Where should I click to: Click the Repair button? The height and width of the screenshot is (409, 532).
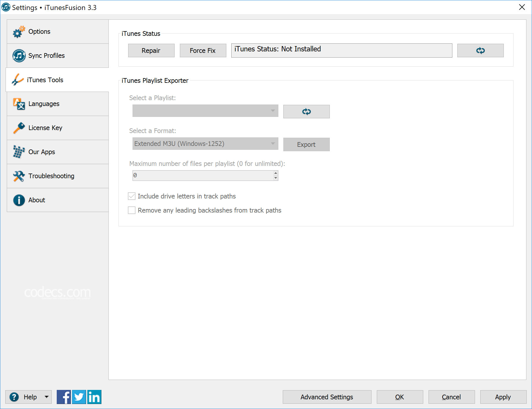[x=151, y=51]
